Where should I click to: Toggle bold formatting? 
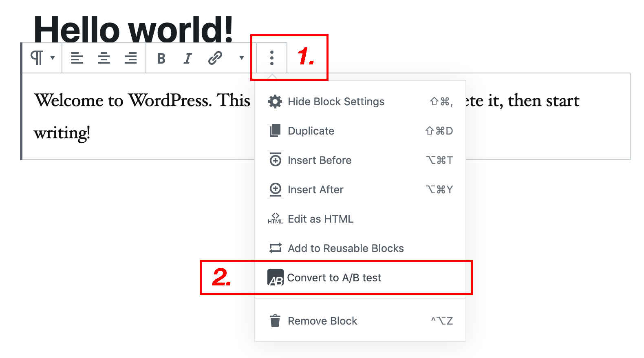161,58
